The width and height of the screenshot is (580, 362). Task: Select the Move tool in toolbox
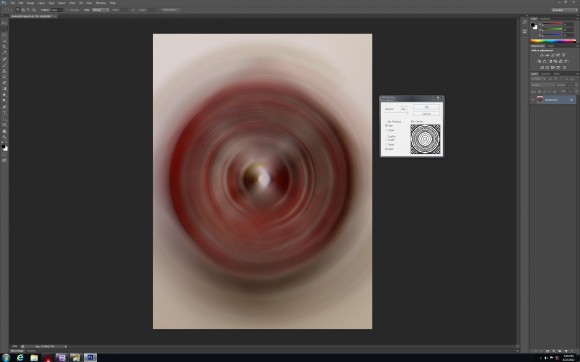pos(4,23)
